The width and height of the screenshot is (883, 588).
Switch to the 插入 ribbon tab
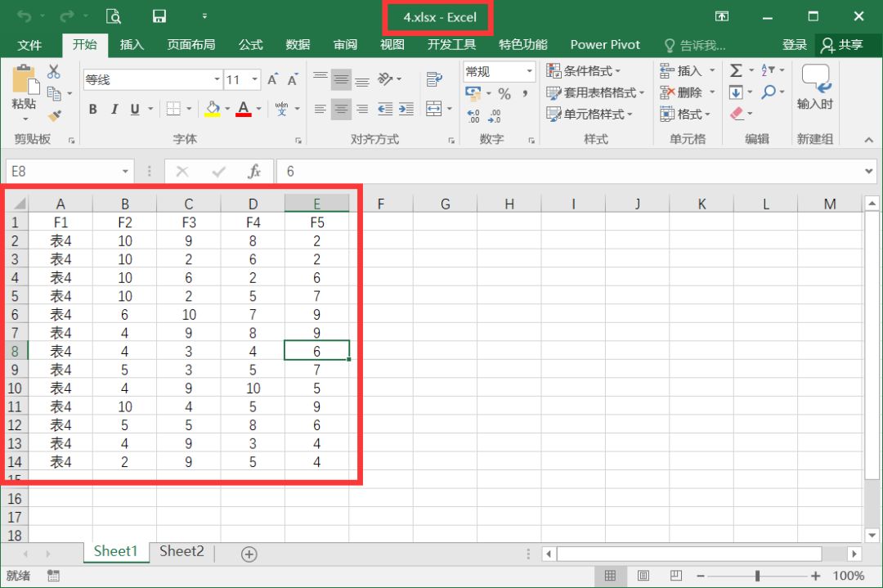point(132,45)
